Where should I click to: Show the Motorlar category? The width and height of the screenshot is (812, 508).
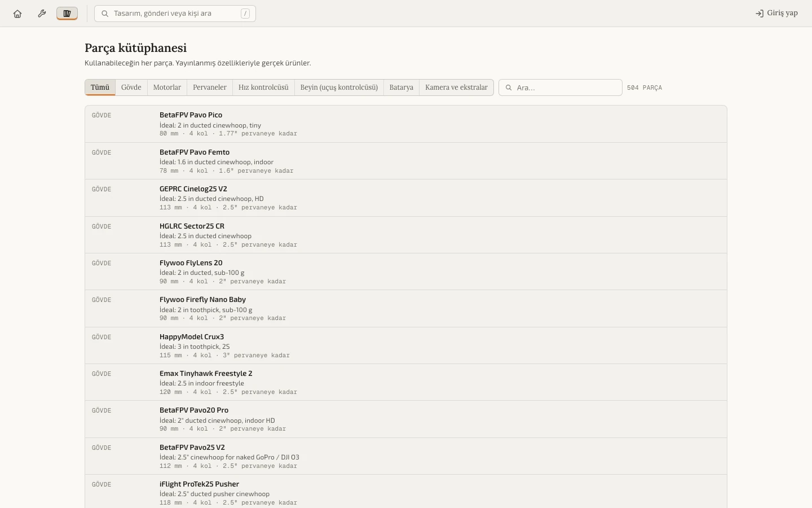pyautogui.click(x=167, y=87)
